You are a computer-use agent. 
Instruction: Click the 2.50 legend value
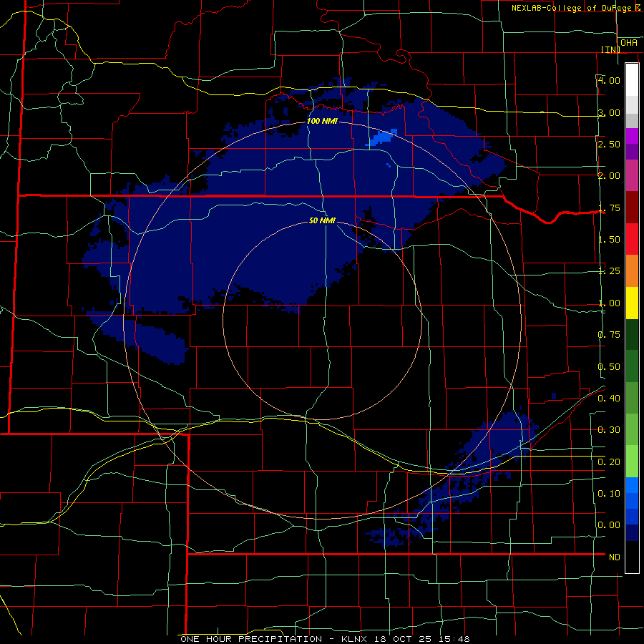coord(609,144)
